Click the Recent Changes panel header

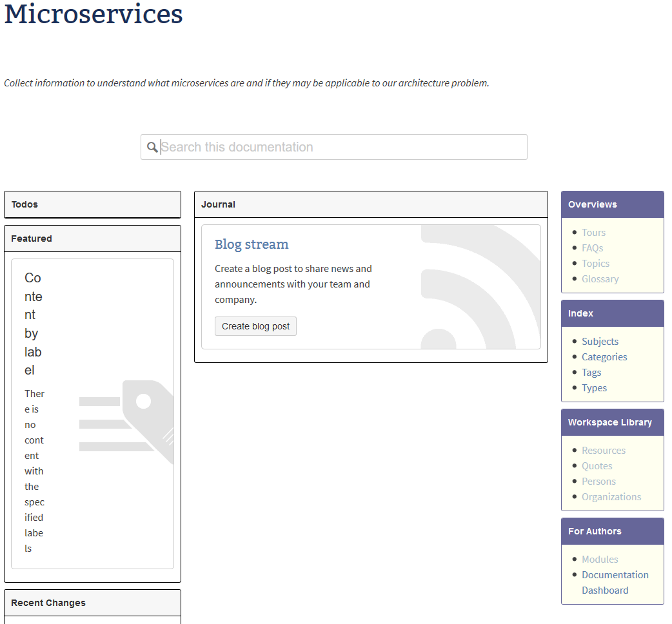[92, 603]
